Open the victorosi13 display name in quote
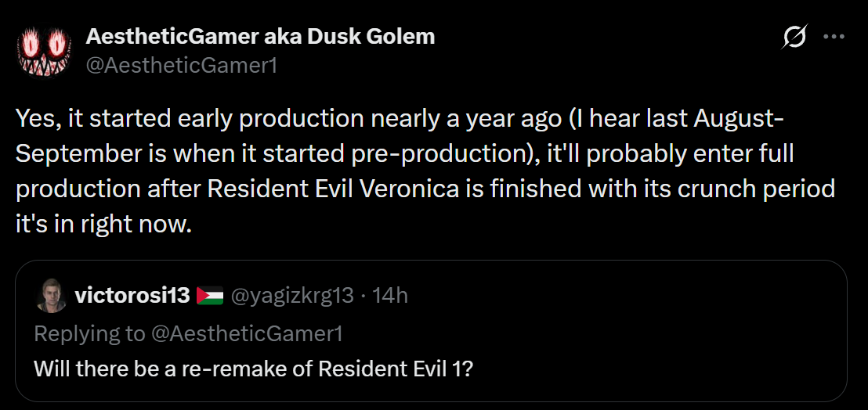Viewport: 868px width, 410px height. coord(132,296)
